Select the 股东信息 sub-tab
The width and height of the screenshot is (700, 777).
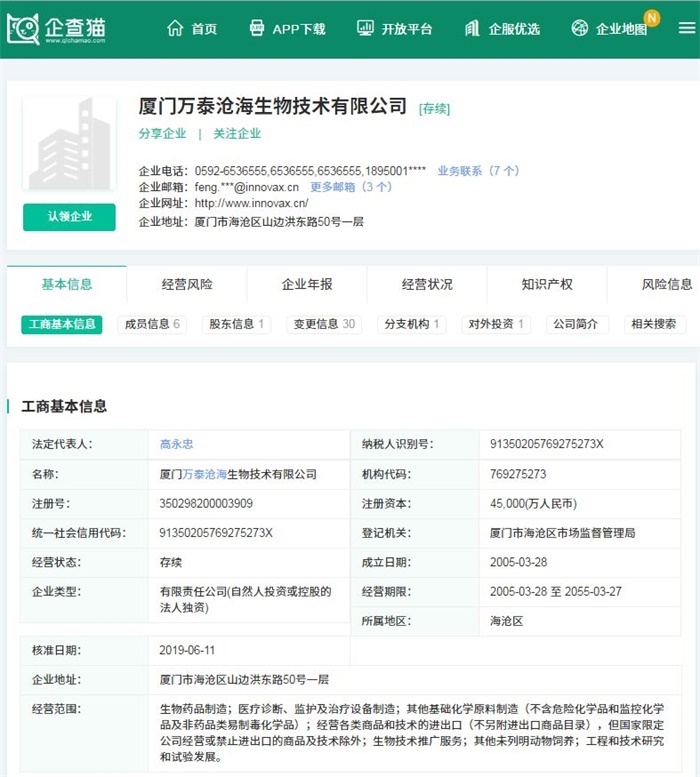[x=236, y=324]
